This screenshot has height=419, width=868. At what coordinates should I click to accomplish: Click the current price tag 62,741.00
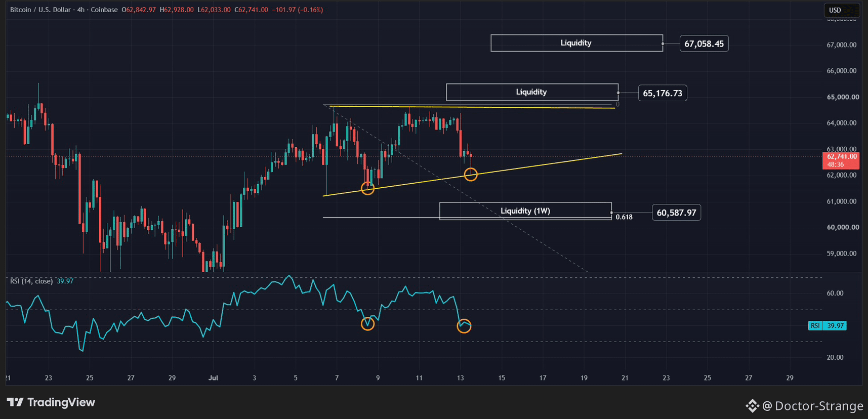click(841, 160)
